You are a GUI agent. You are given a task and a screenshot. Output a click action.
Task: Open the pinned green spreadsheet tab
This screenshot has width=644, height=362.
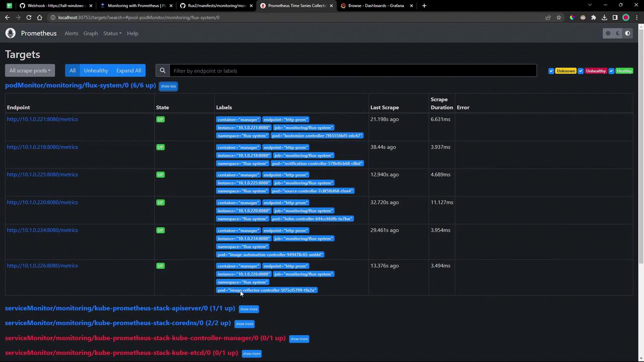pyautogui.click(x=9, y=6)
